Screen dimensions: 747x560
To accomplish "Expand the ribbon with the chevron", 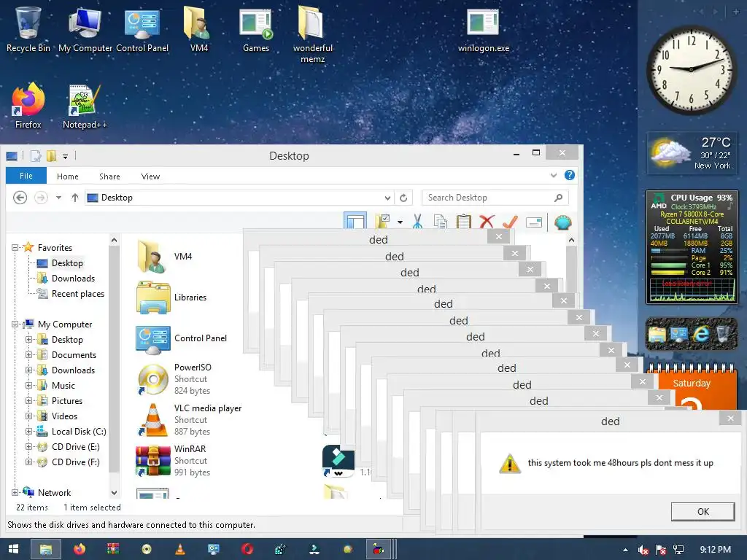I will pyautogui.click(x=554, y=175).
